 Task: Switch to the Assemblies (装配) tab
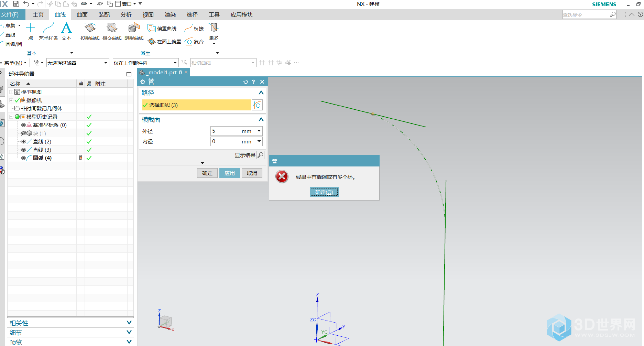pyautogui.click(x=104, y=14)
